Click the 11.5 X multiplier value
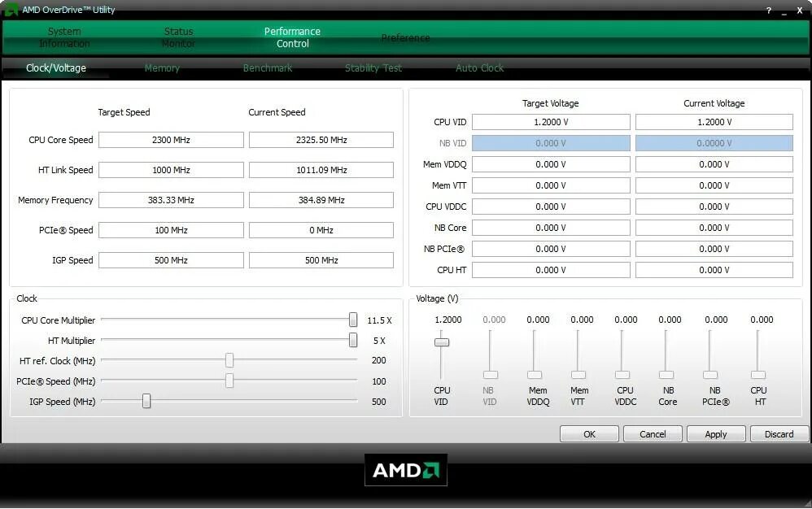 click(x=380, y=320)
